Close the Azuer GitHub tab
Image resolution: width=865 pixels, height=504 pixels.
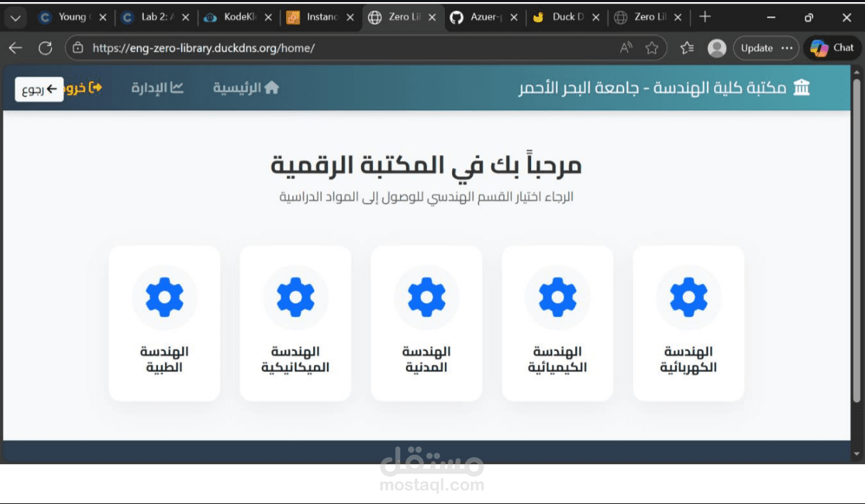[x=514, y=18]
